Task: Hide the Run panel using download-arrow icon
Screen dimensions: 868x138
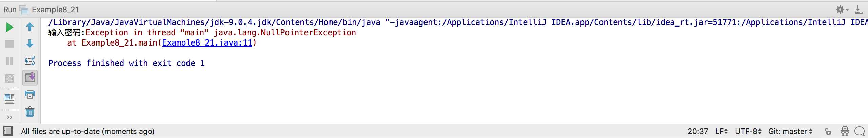Action: (x=859, y=10)
